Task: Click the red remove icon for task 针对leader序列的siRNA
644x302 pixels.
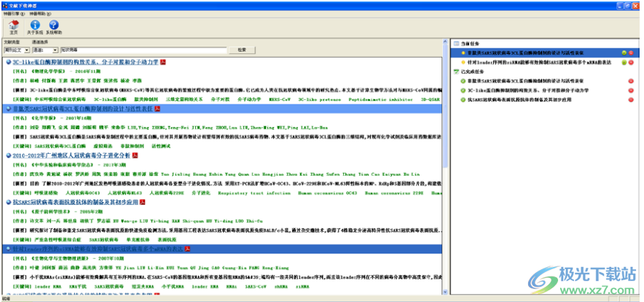Action: click(631, 63)
